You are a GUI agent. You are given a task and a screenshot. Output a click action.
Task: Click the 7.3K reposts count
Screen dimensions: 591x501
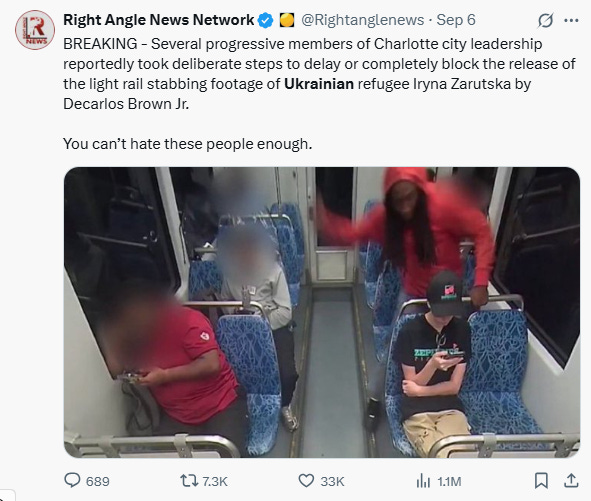(215, 481)
